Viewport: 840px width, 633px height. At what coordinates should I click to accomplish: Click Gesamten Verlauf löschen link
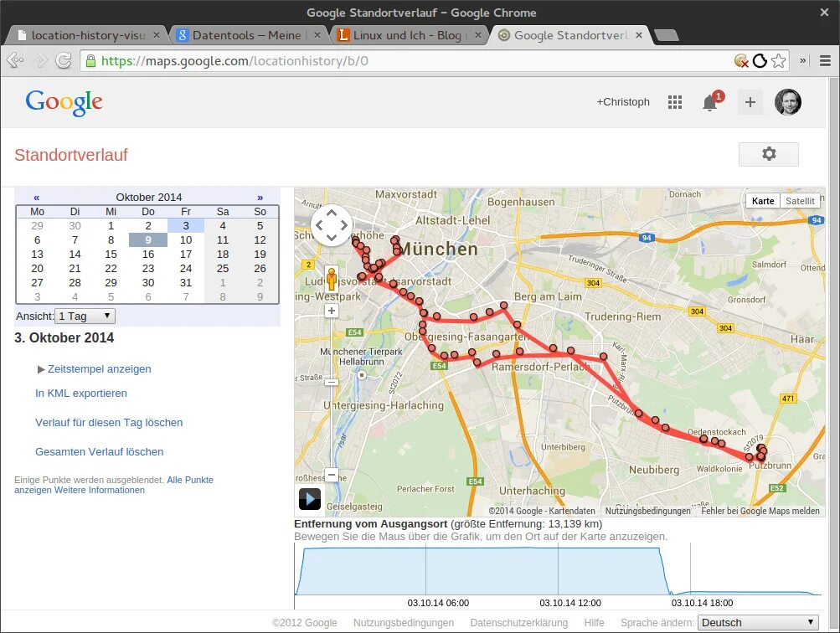(99, 452)
